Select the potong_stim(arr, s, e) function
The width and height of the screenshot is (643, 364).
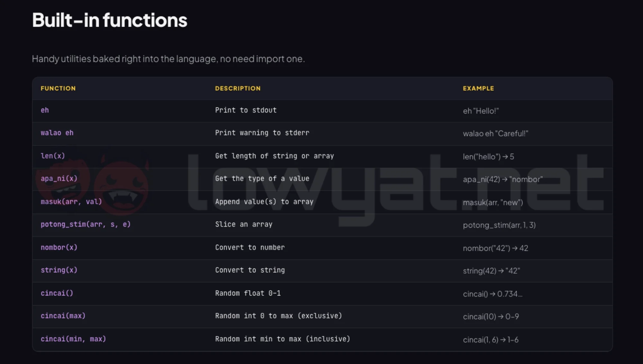pos(86,224)
